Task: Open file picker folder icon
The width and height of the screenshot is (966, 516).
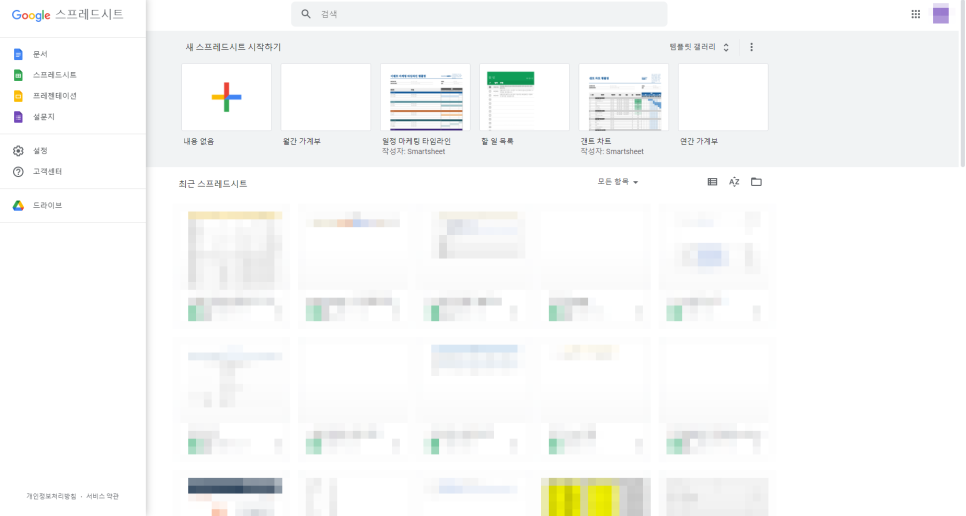Action: click(x=757, y=182)
